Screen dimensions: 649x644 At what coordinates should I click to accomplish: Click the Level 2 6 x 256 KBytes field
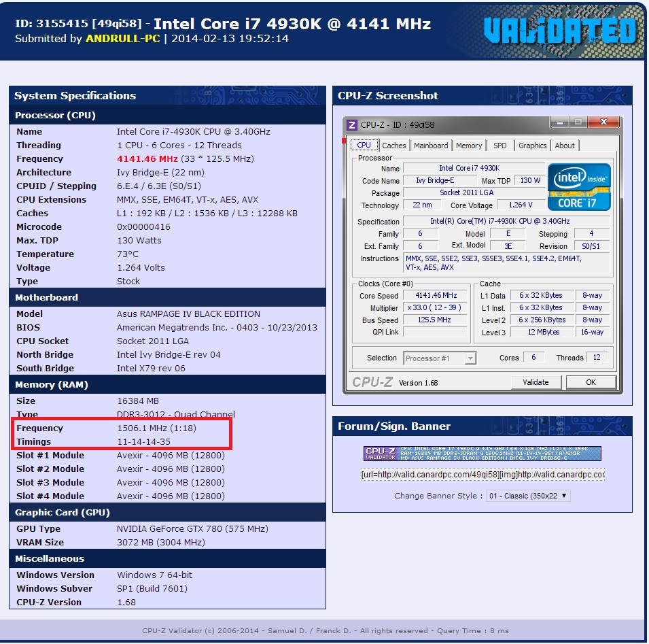click(542, 320)
